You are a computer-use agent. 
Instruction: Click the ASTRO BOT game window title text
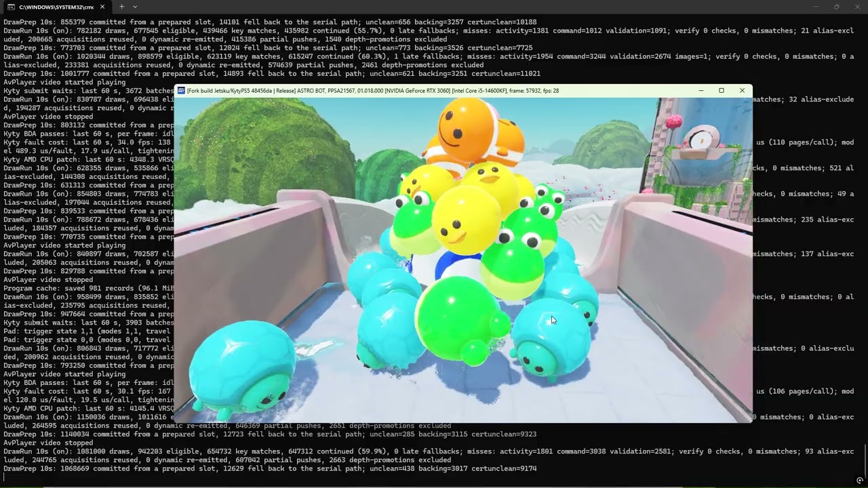373,90
